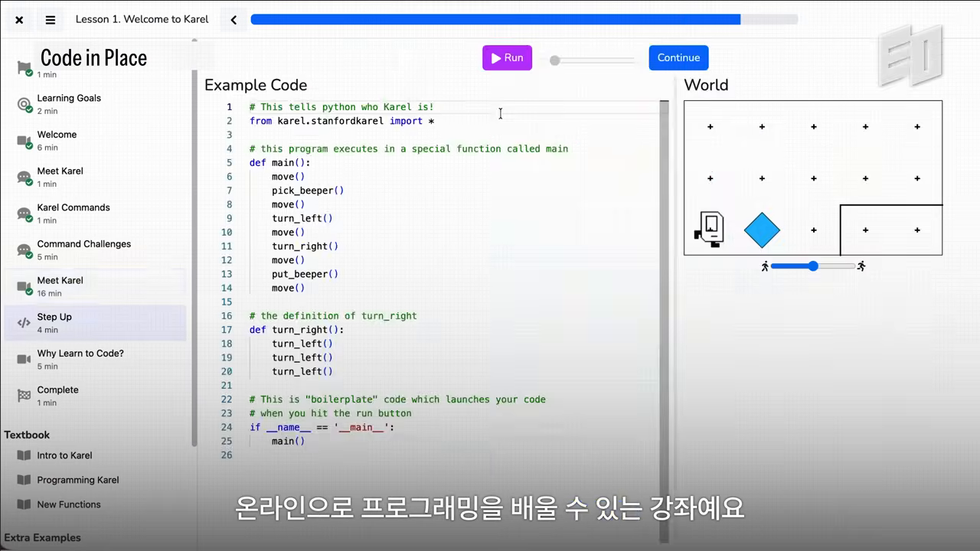Click the slow walking figure icon under World
The height and width of the screenshot is (551, 980).
(x=765, y=266)
